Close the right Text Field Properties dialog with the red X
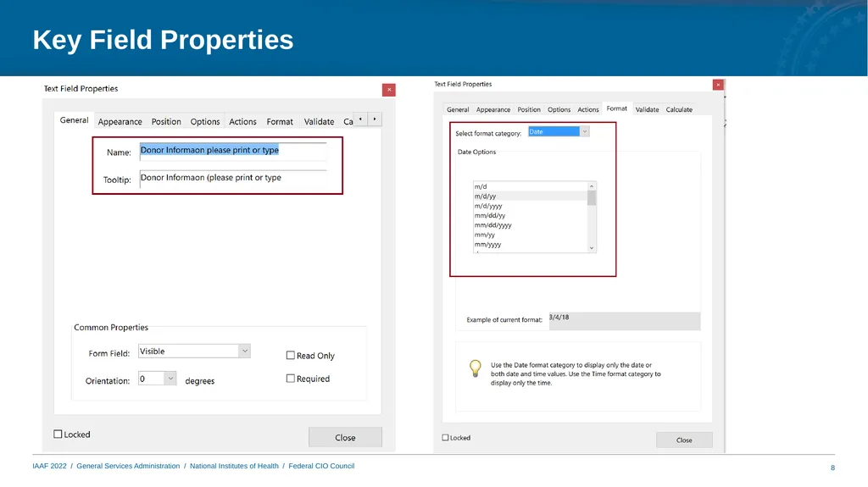This screenshot has height=487, width=868. tap(718, 85)
